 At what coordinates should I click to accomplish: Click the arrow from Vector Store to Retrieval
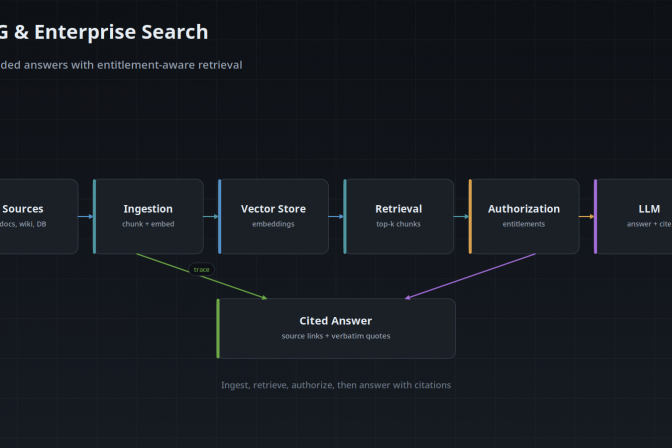(336, 216)
